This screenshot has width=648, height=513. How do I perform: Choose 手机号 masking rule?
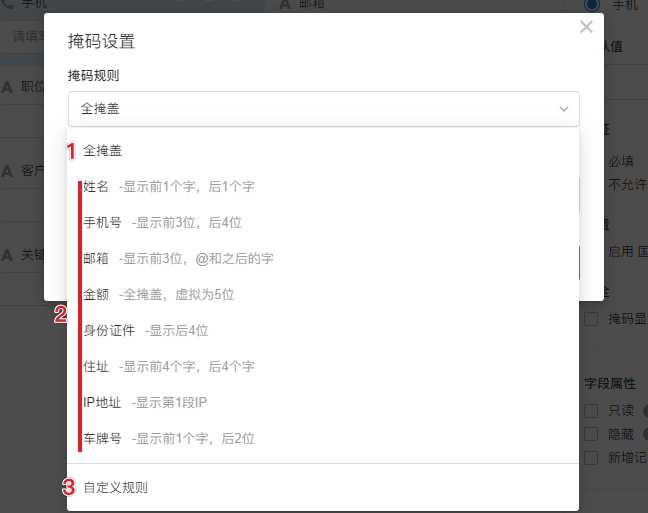click(x=323, y=222)
